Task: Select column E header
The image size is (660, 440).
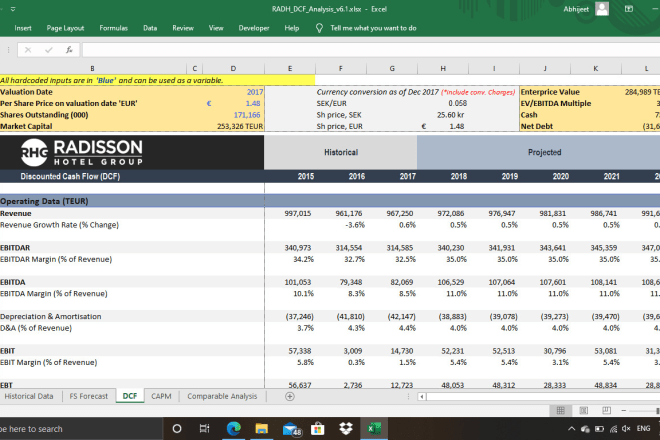Action: pyautogui.click(x=290, y=68)
